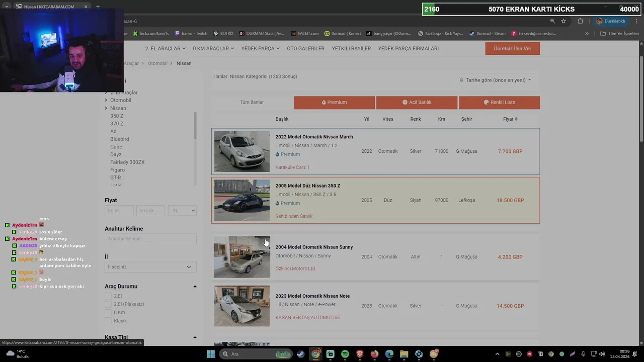Select GT-R in the category list
Viewport: 644px width, 362px height.
[x=116, y=177]
